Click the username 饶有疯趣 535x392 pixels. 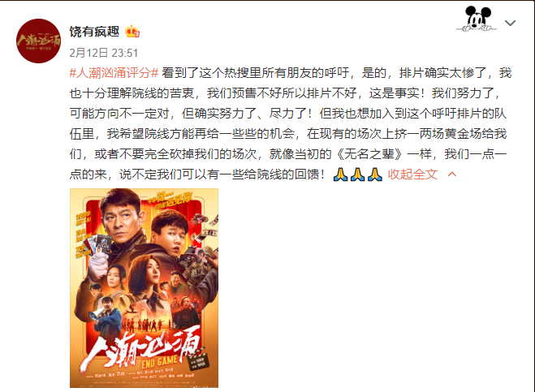pos(94,32)
